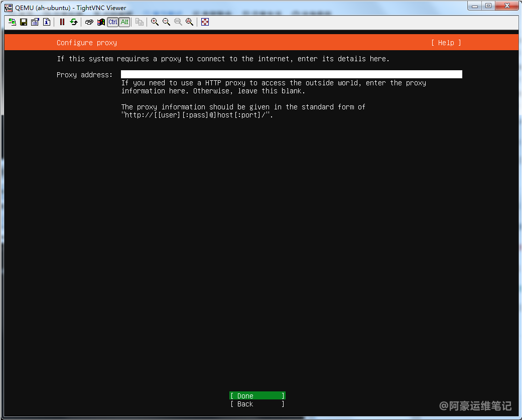Pause the VNC session with the red pause icon

coord(62,22)
